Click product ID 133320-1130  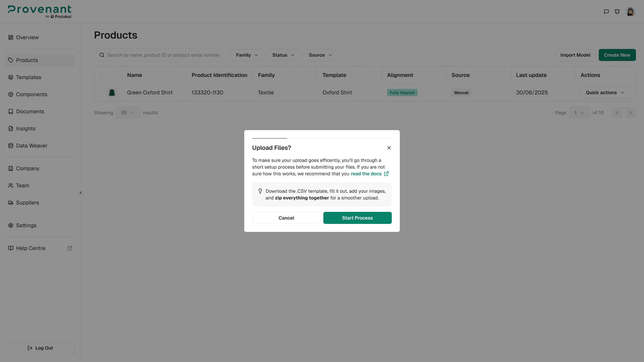[207, 93]
